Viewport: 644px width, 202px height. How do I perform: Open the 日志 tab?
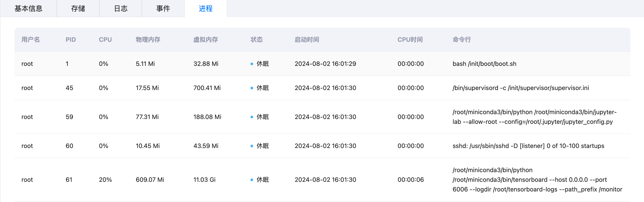(121, 9)
